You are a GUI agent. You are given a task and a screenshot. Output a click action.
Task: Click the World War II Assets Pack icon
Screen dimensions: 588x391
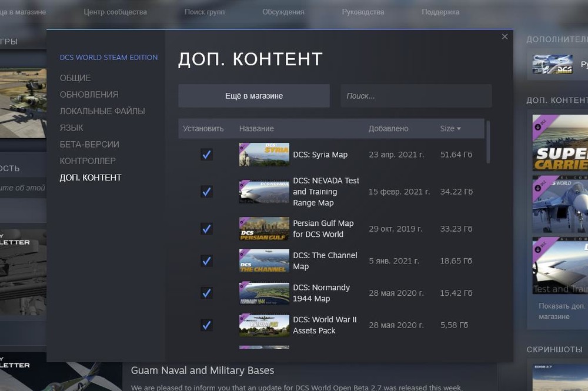tap(264, 325)
